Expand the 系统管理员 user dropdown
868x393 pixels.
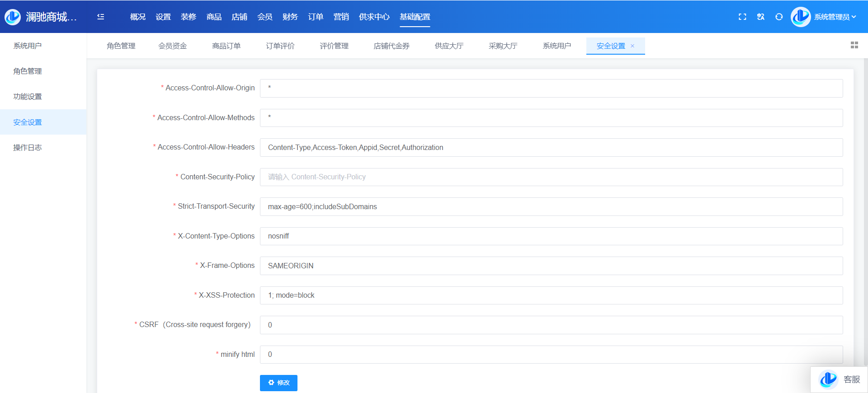835,17
